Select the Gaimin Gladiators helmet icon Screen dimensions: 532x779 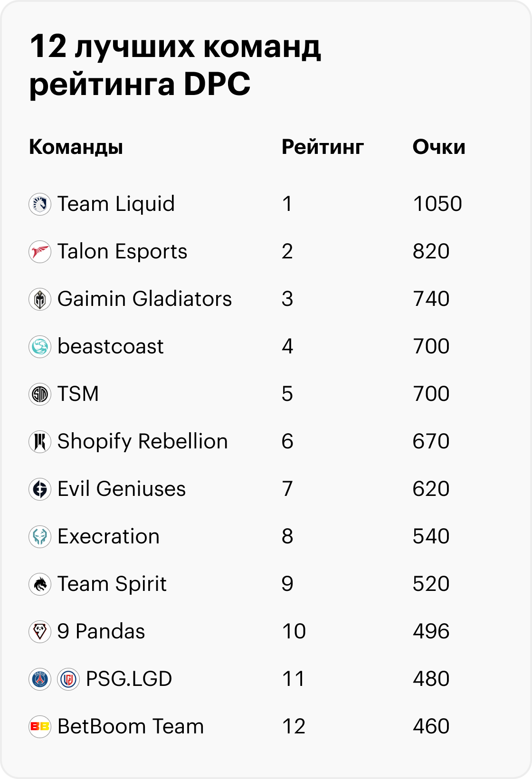40,299
